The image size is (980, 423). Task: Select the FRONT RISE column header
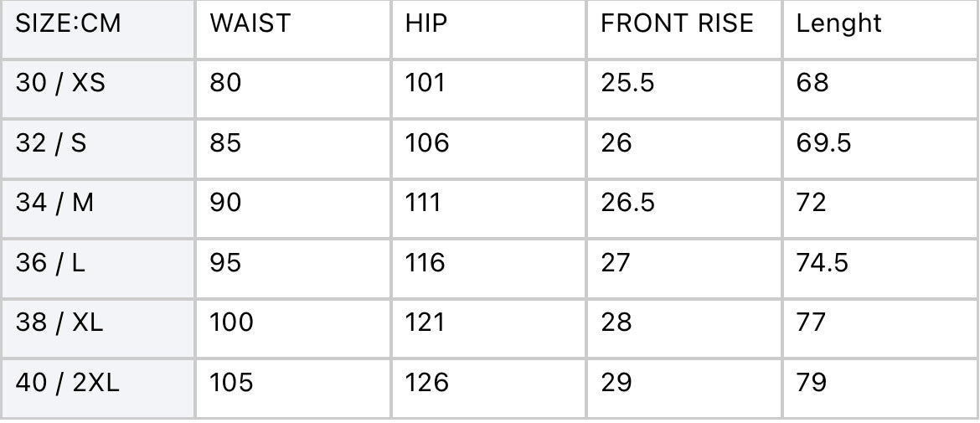(677, 23)
